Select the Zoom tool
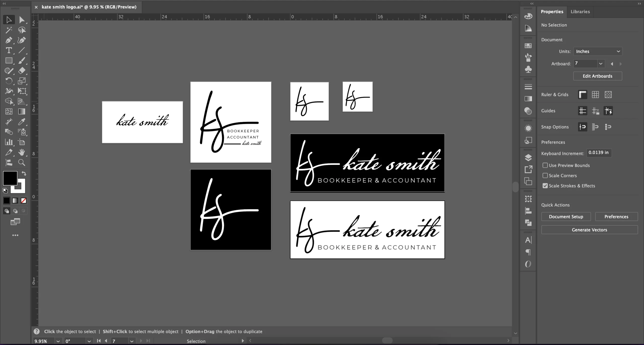The height and width of the screenshot is (345, 644). point(22,163)
